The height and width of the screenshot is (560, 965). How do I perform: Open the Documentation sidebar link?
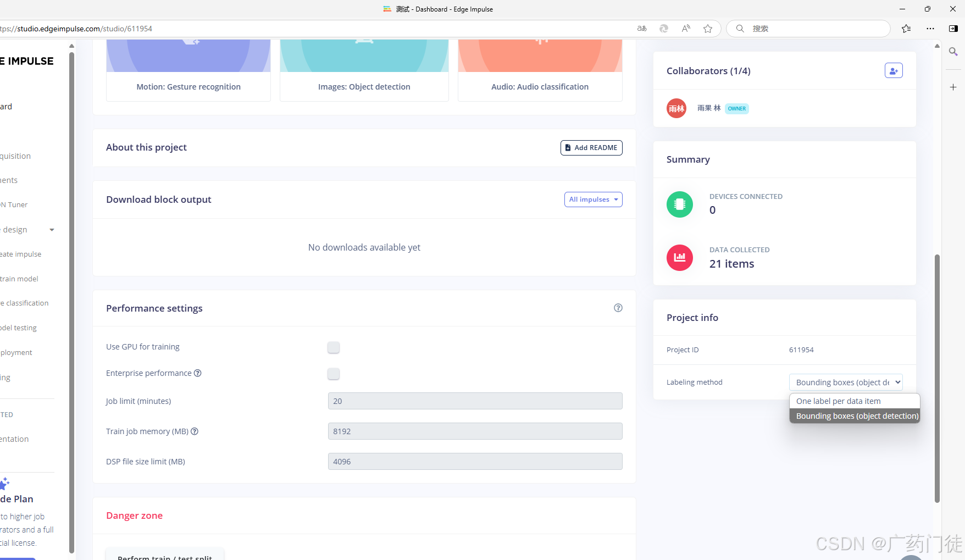pos(14,439)
